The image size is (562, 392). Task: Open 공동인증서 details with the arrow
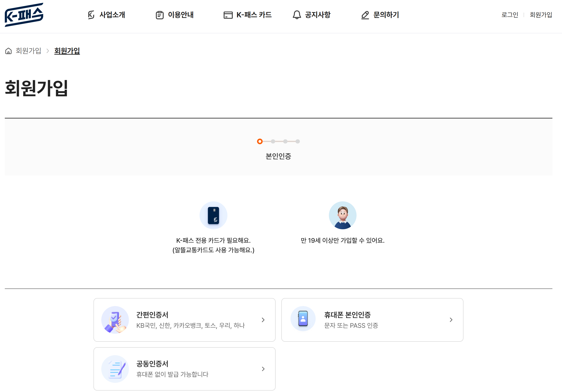pyautogui.click(x=263, y=369)
